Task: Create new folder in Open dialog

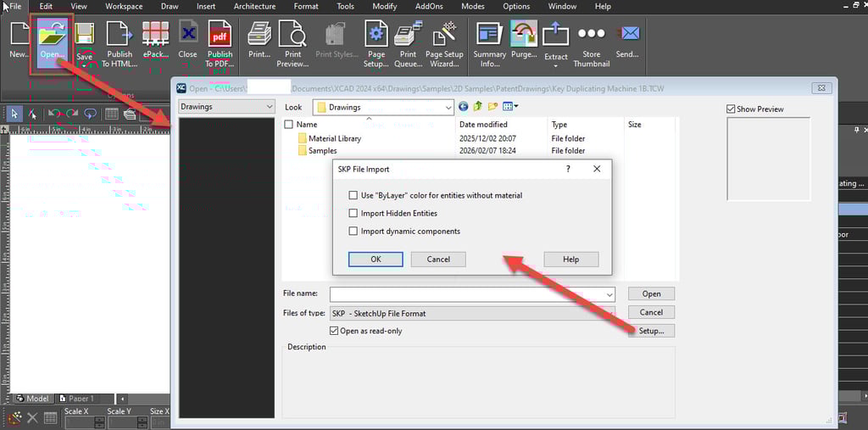Action: click(492, 106)
